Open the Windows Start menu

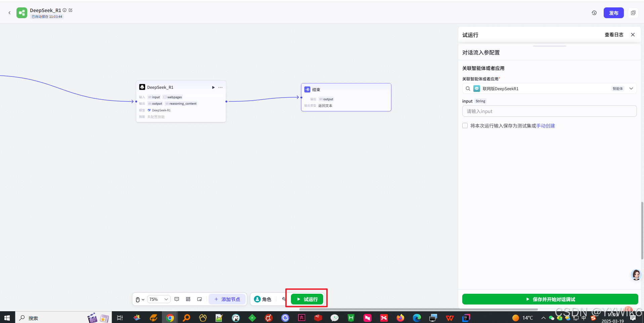[7, 318]
